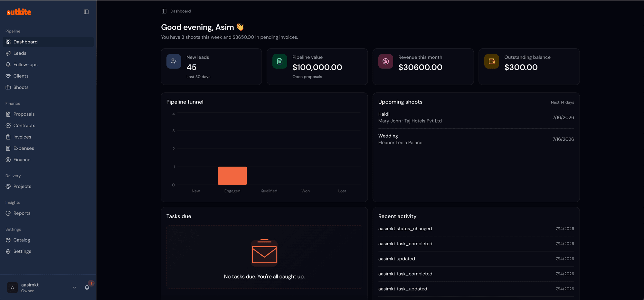Click the Revenue this month dollar icon
The width and height of the screenshot is (644, 300).
385,61
